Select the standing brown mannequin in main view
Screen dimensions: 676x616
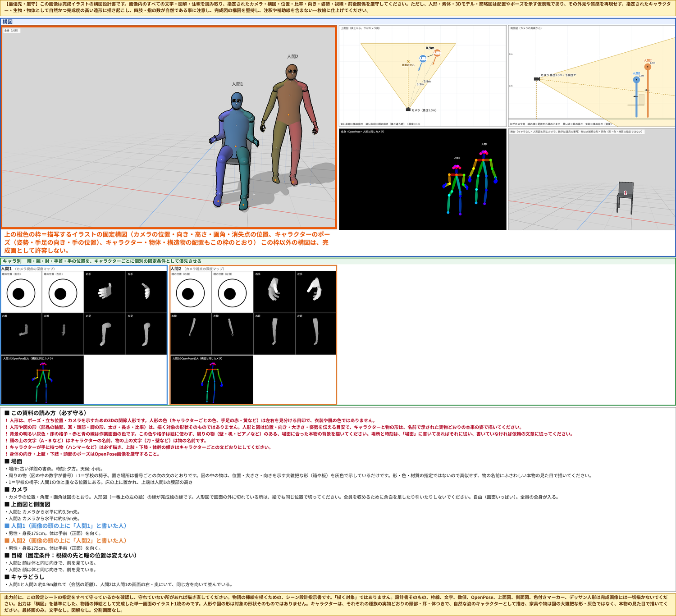pyautogui.click(x=289, y=124)
